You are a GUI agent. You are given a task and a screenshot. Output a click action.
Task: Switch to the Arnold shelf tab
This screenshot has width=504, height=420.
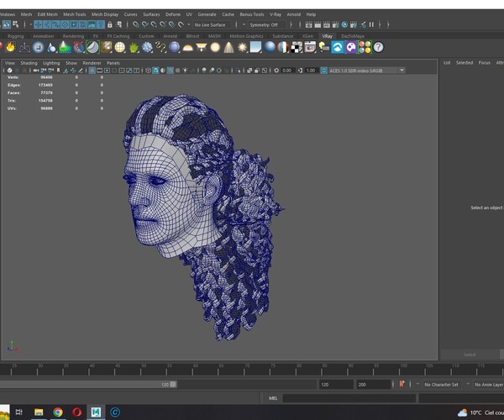coord(170,36)
